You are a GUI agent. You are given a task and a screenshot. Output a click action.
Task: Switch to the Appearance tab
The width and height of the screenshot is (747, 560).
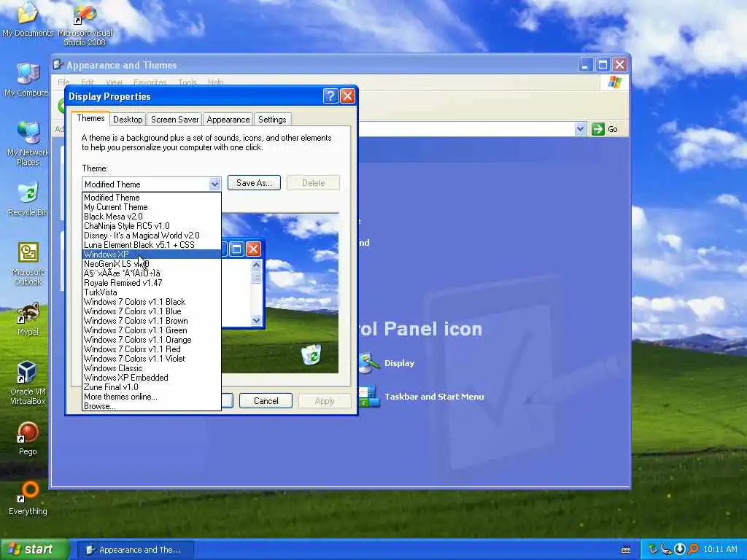[228, 120]
